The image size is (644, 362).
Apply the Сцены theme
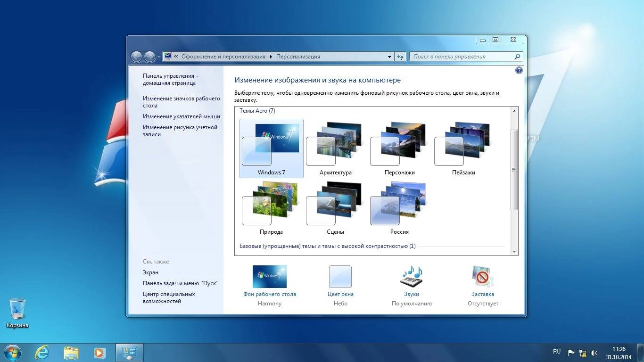click(335, 207)
